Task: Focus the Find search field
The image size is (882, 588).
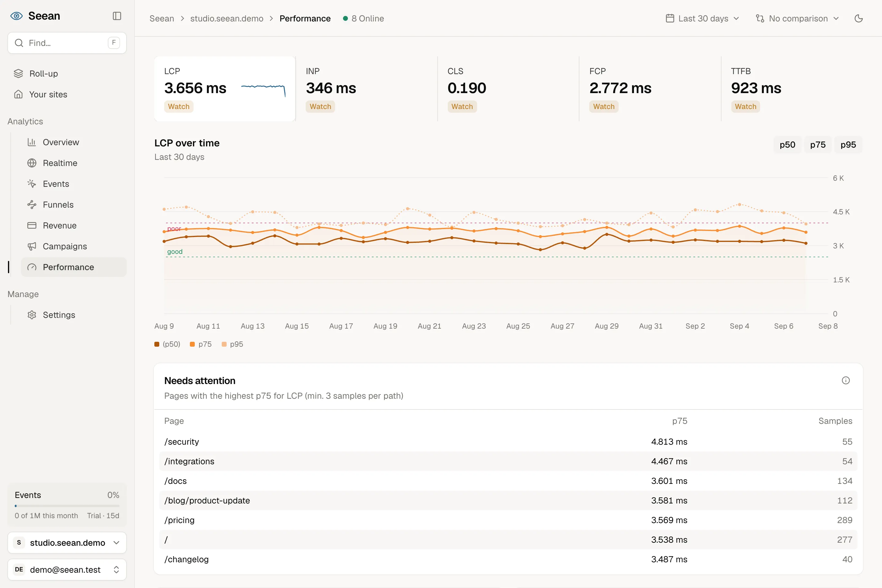Action: pyautogui.click(x=67, y=43)
